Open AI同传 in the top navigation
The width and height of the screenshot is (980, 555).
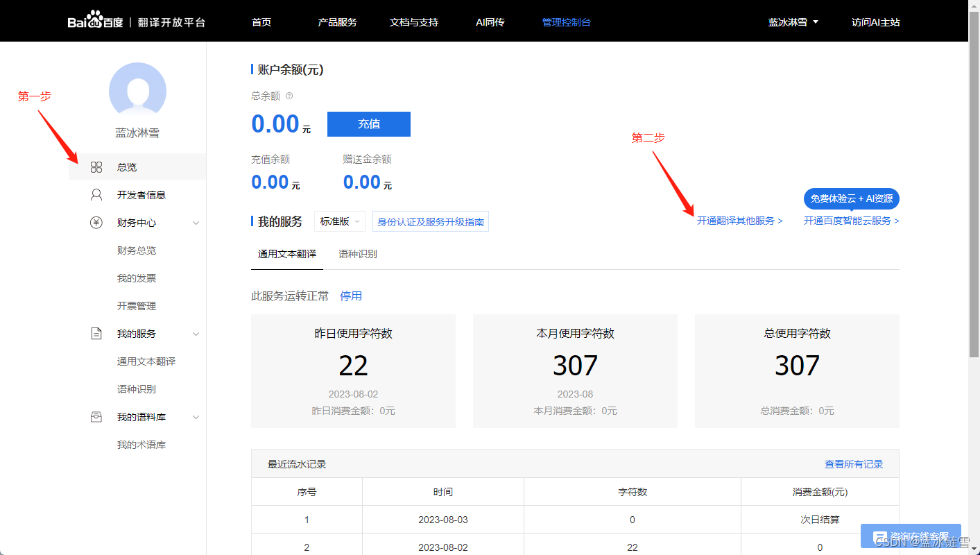490,22
